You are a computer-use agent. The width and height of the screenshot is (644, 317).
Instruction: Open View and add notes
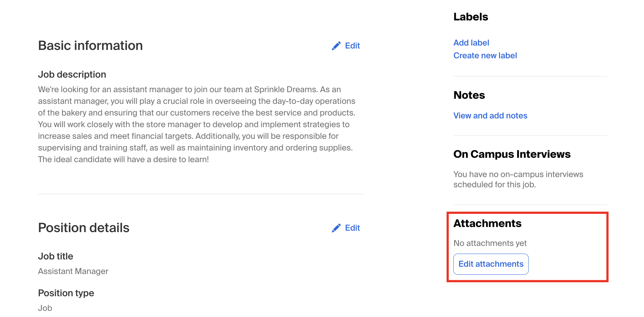click(x=490, y=116)
